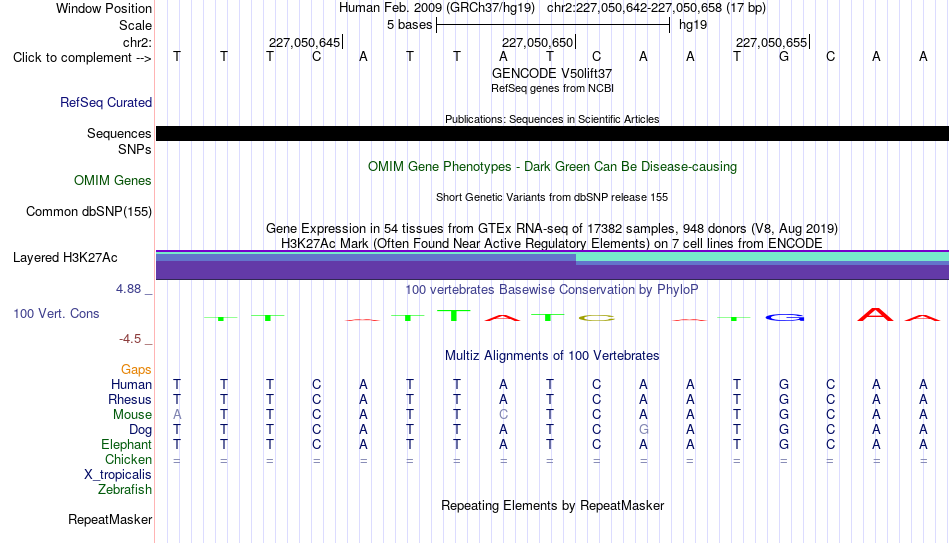Click the Sequences label on the left

(x=119, y=133)
